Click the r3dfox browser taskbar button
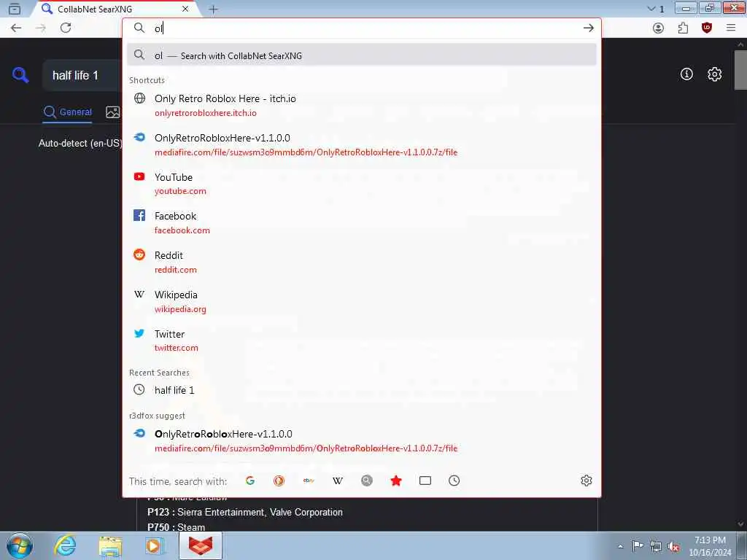 click(x=201, y=545)
